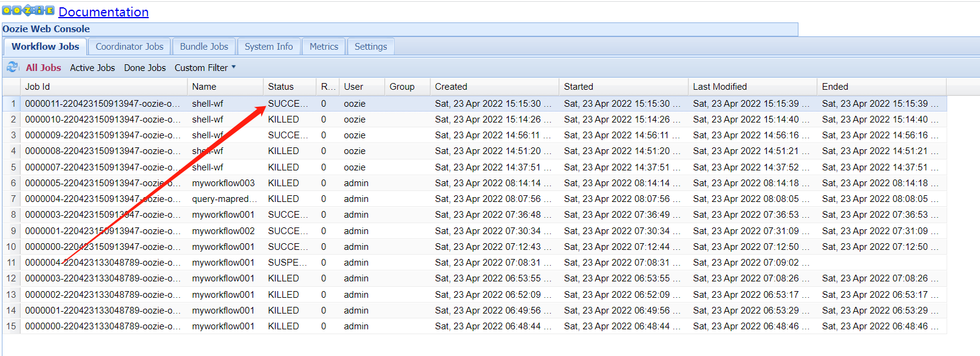Viewport: 980px width, 356px height.
Task: Click Created time 15:15:30 cell
Action: [494, 104]
